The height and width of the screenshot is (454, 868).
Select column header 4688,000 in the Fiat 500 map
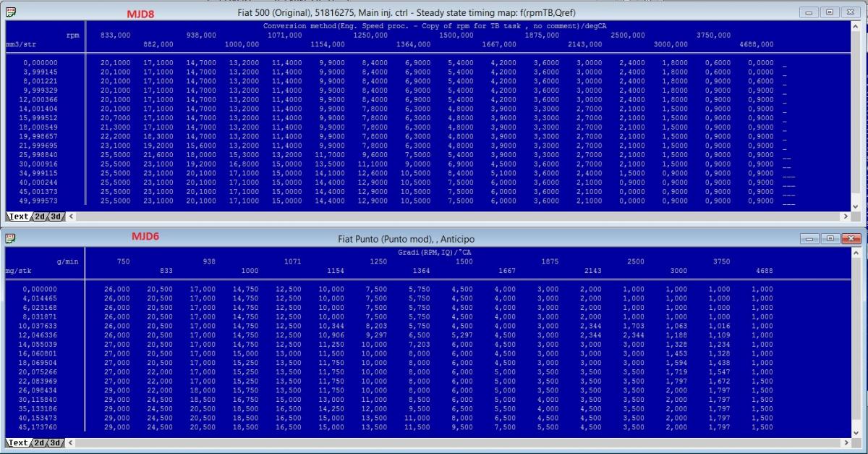click(x=756, y=44)
